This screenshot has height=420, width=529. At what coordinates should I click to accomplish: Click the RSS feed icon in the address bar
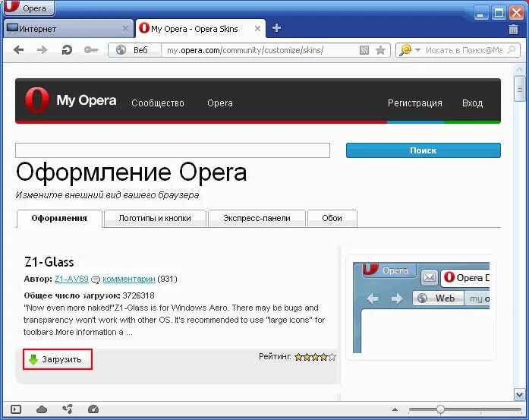click(364, 50)
